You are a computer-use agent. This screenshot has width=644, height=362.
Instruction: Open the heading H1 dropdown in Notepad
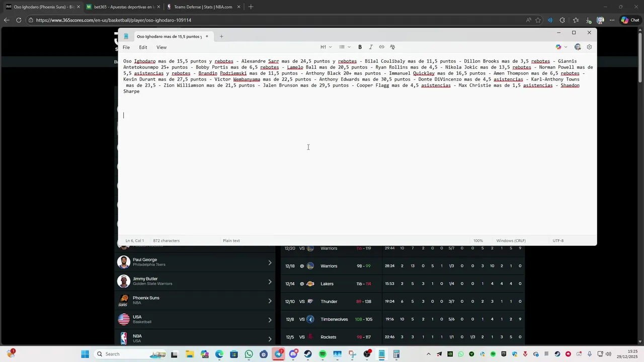[326, 47]
